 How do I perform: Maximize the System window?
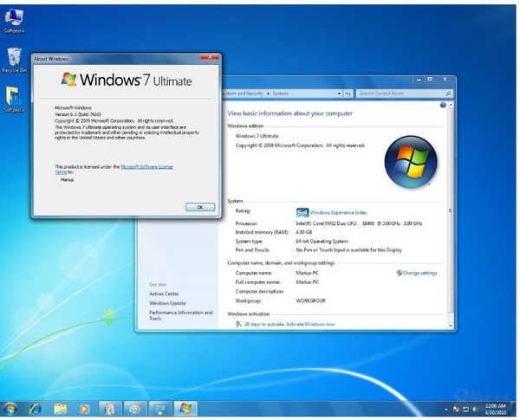430,80
